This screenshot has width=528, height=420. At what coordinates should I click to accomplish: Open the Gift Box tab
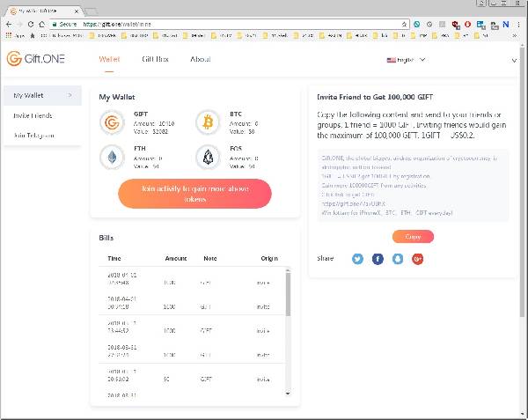tap(155, 59)
